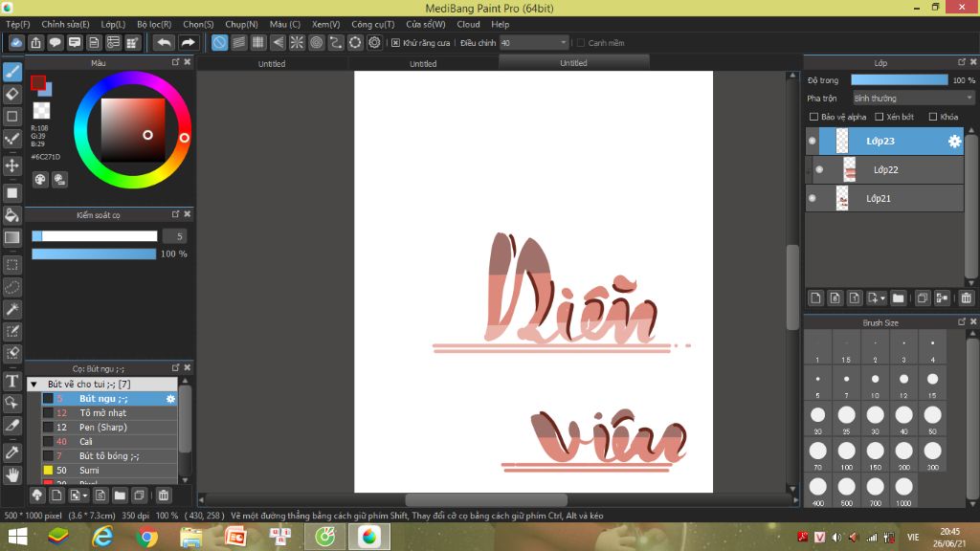Image resolution: width=980 pixels, height=551 pixels.
Task: Open the Tệp(F) menu
Action: [x=18, y=24]
